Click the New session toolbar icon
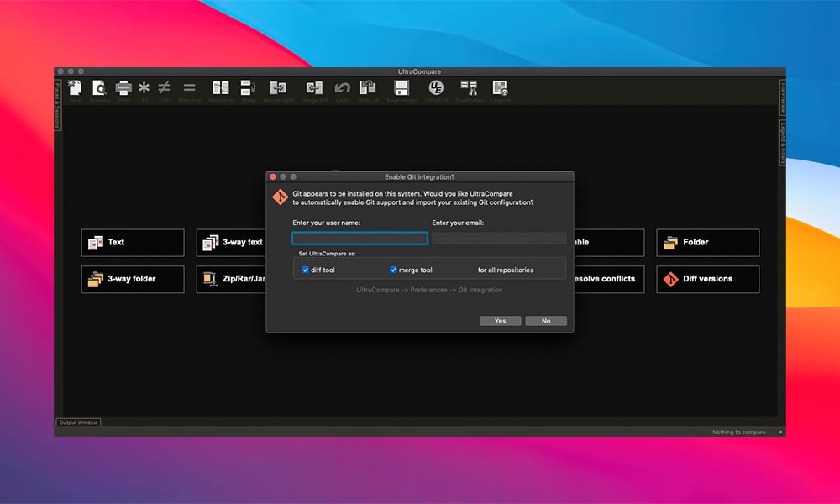This screenshot has height=504, width=840. (76, 88)
